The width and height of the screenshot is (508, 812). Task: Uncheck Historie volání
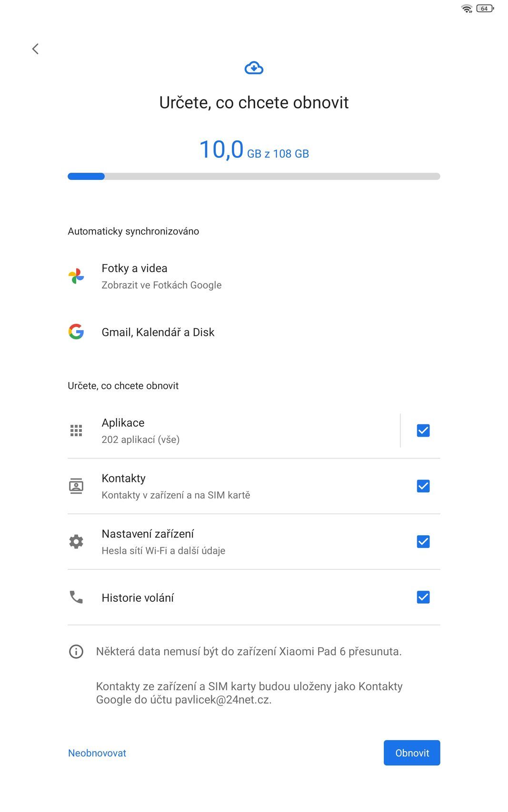coord(423,597)
